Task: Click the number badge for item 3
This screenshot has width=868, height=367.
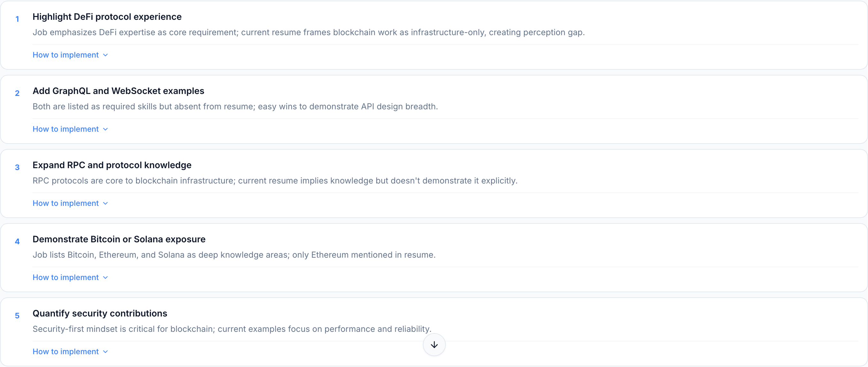Action: pyautogui.click(x=17, y=167)
